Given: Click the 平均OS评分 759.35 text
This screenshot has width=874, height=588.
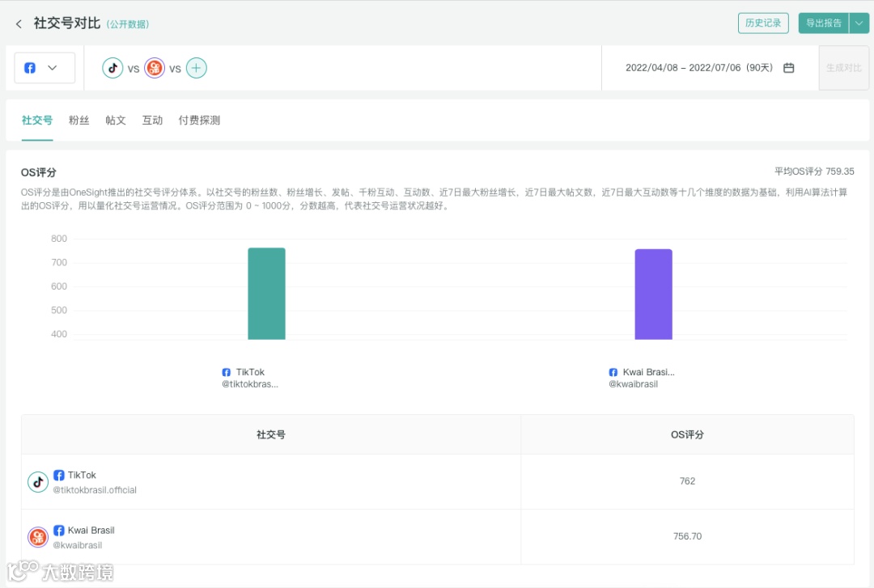Looking at the screenshot, I should coord(814,171).
